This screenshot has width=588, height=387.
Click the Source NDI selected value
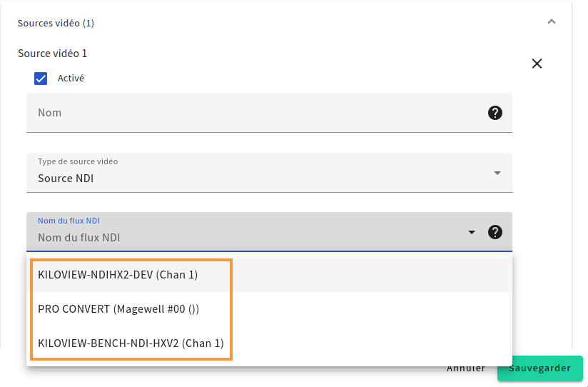66,179
